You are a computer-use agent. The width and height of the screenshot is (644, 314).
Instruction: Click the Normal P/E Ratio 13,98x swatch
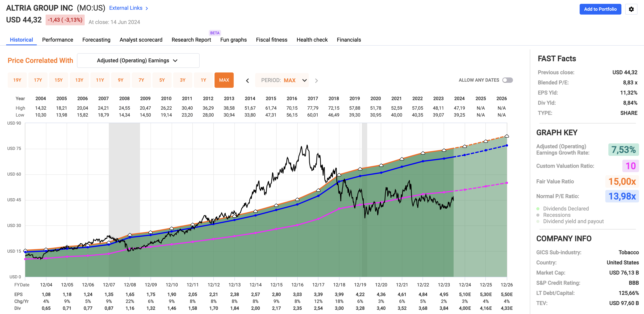tap(622, 196)
